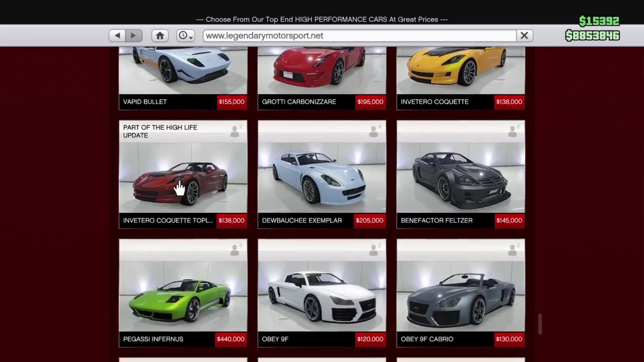Select the yellow Invetero Coquette photo
The width and height of the screenshot is (644, 362).
461,70
